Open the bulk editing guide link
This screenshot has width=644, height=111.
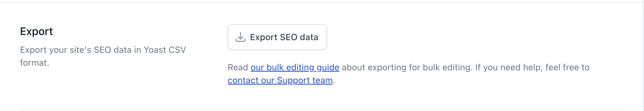click(295, 67)
